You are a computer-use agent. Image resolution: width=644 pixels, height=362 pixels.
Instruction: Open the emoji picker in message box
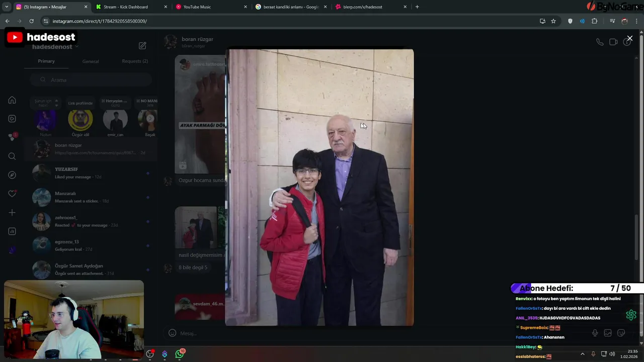point(172,333)
